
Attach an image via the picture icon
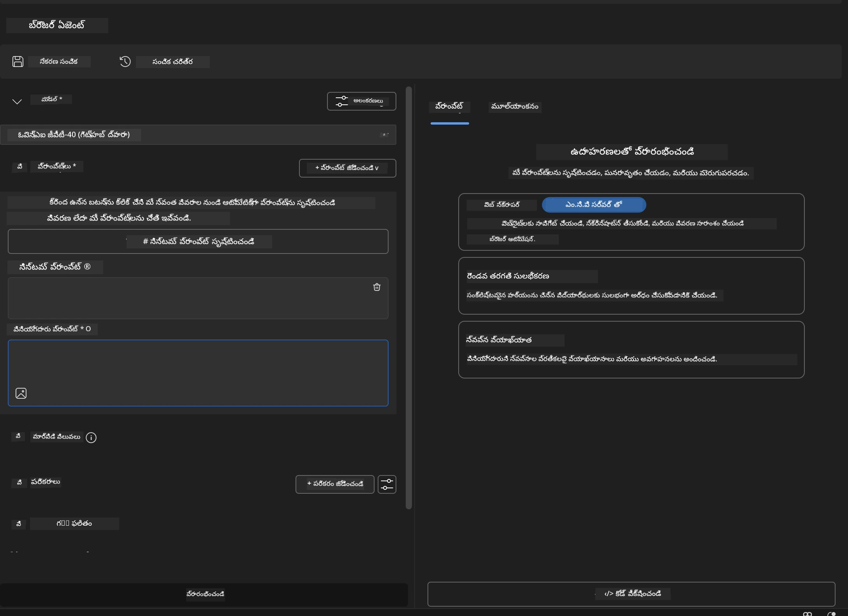click(x=21, y=393)
